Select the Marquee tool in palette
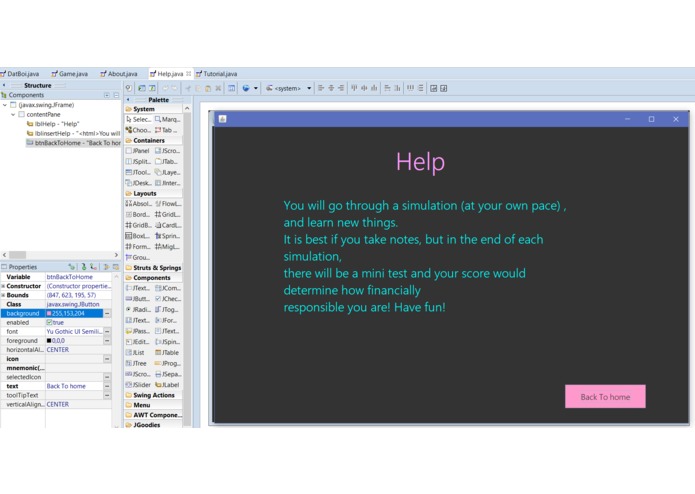Viewport: 695px width, 494px height. coord(167,119)
